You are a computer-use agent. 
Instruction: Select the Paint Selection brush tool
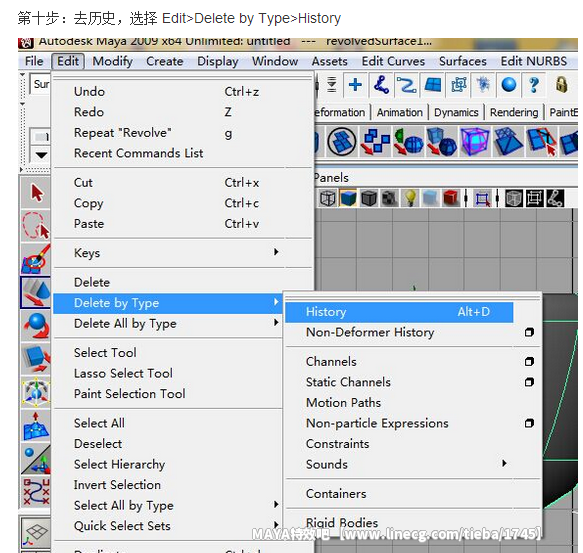[x=36, y=259]
